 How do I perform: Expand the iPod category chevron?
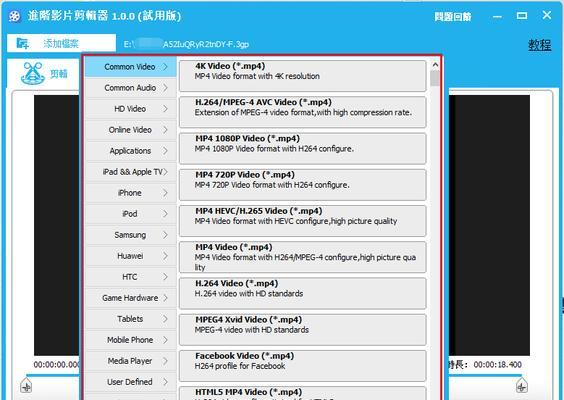(x=165, y=214)
